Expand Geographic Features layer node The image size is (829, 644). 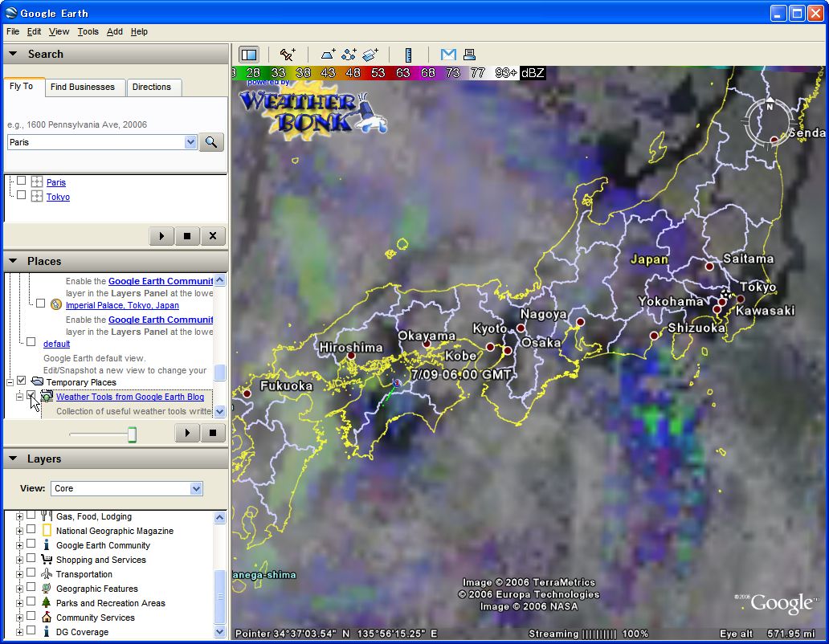(19, 589)
